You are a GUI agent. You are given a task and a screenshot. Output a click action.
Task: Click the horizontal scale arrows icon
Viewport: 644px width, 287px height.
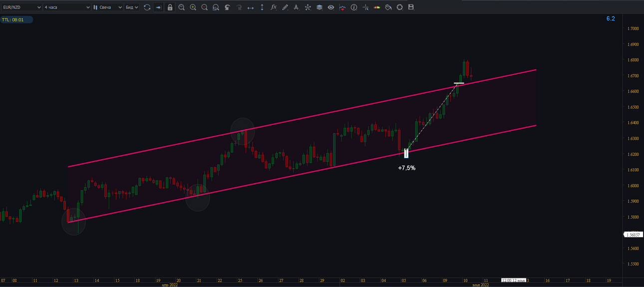(x=250, y=7)
